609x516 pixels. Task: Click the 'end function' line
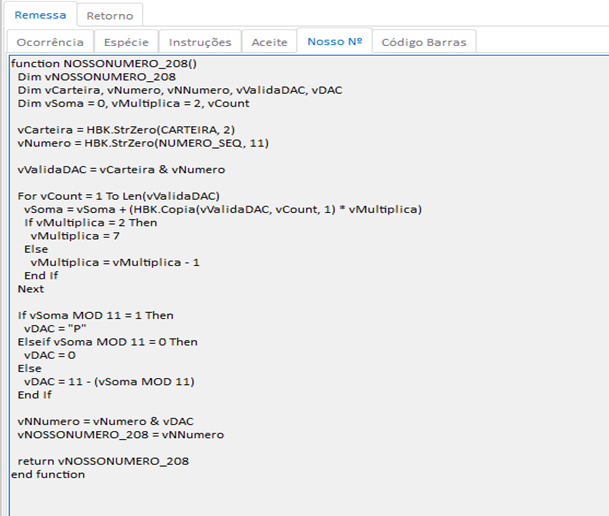(48, 474)
